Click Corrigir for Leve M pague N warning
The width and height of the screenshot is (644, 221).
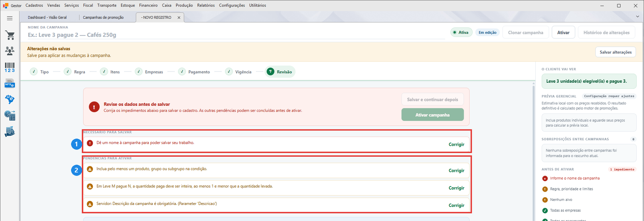(x=456, y=188)
